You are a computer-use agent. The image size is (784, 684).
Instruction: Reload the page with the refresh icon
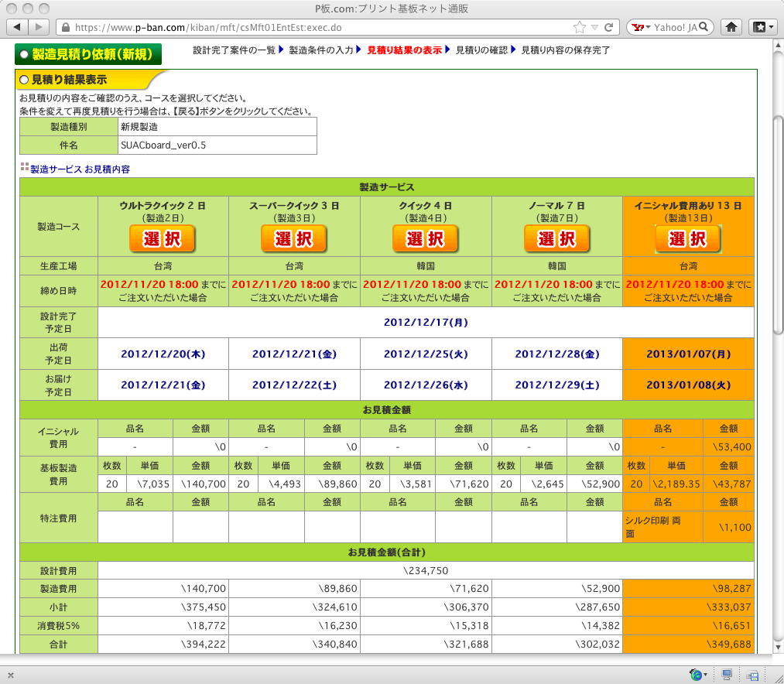click(609, 27)
